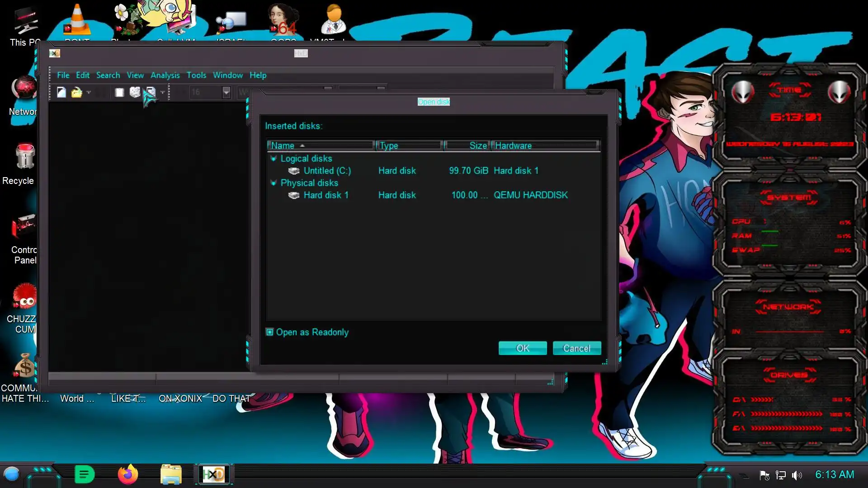Open File Explorer from the taskbar

click(x=171, y=474)
